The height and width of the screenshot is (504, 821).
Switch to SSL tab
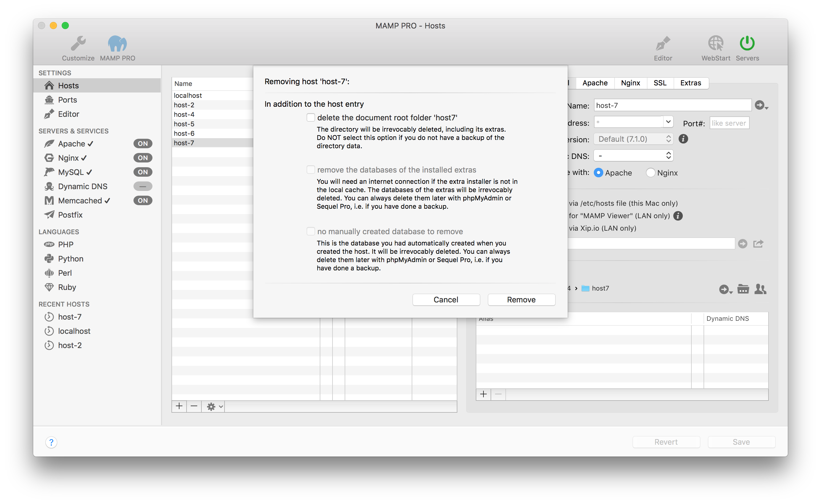[x=660, y=83]
